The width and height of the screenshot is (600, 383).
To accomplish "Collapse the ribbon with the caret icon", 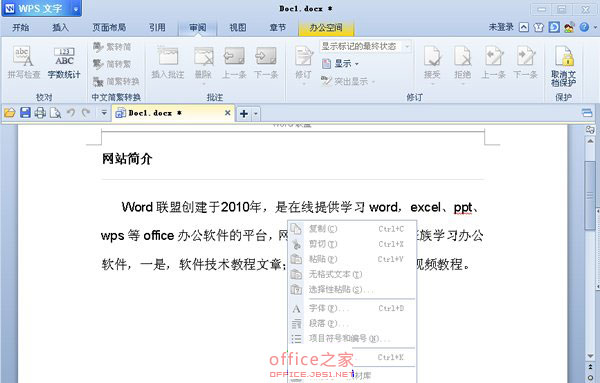I will [x=524, y=27].
